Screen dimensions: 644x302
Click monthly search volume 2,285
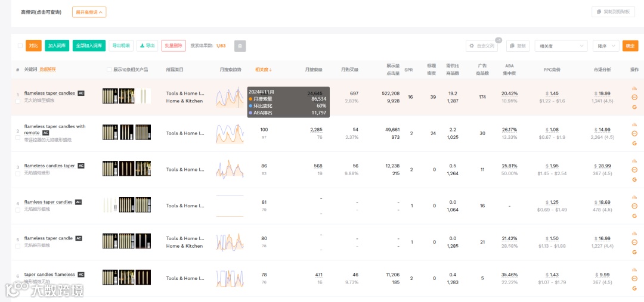tap(316, 130)
